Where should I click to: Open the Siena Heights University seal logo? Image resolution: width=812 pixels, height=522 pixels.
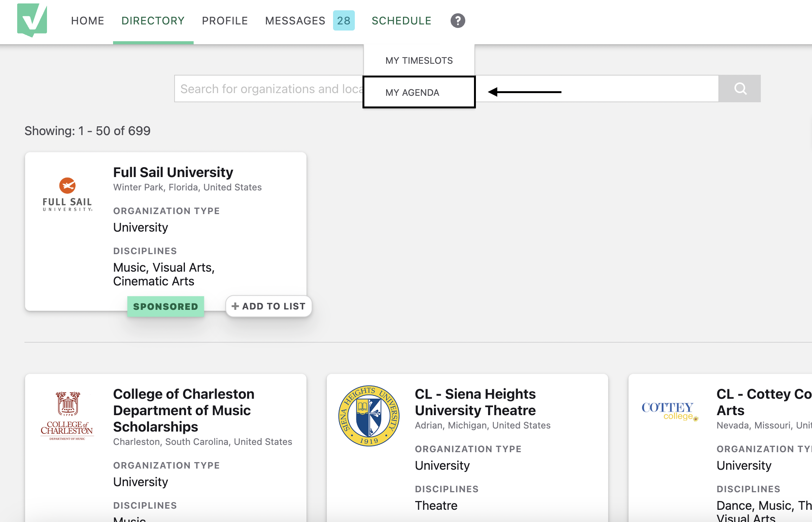coord(369,416)
